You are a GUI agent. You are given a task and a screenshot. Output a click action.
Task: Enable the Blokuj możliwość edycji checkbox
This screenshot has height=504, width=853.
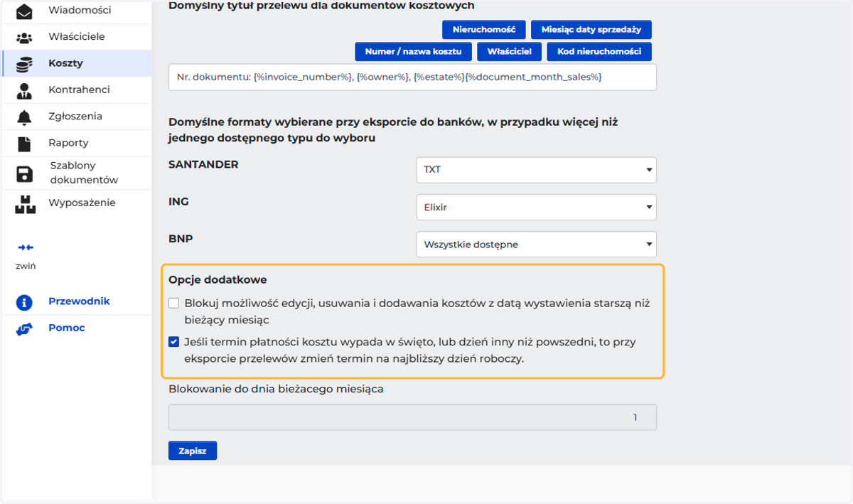pyautogui.click(x=174, y=304)
